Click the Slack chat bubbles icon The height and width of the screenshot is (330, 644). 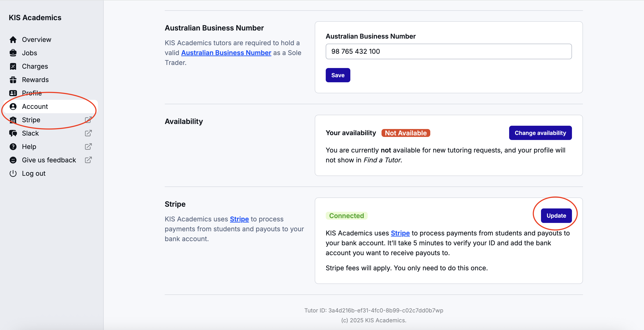(13, 133)
